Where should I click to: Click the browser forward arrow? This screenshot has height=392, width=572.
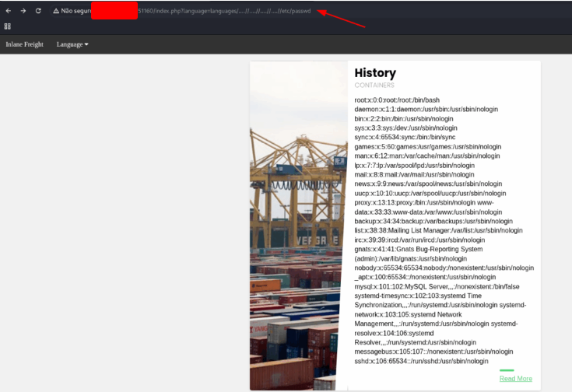tap(23, 11)
